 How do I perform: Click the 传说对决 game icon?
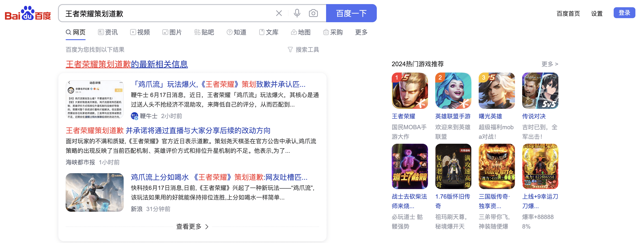coord(540,91)
